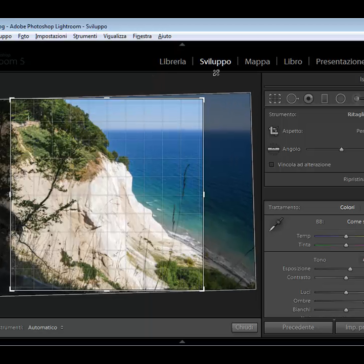Select the Crop Overlay grid tool icon

pos(275,99)
